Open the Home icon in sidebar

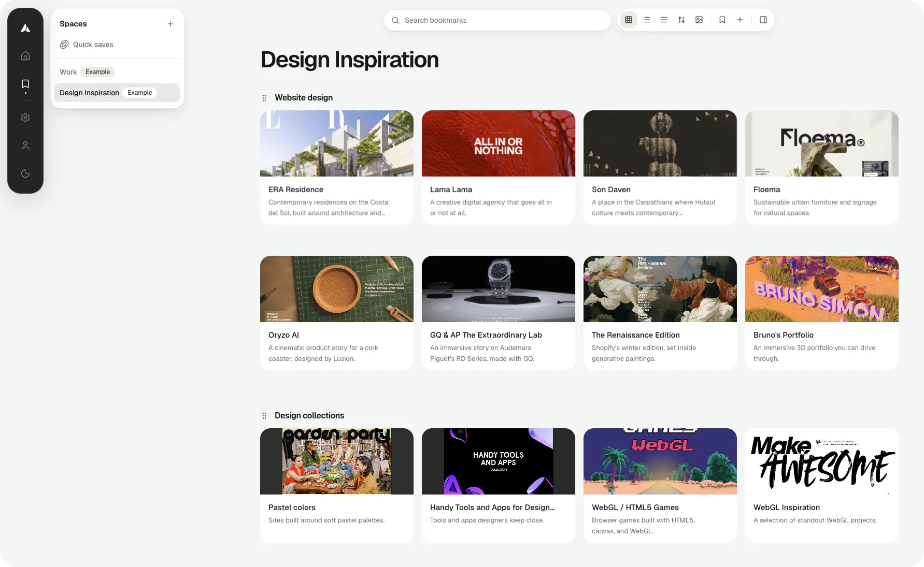(x=25, y=56)
